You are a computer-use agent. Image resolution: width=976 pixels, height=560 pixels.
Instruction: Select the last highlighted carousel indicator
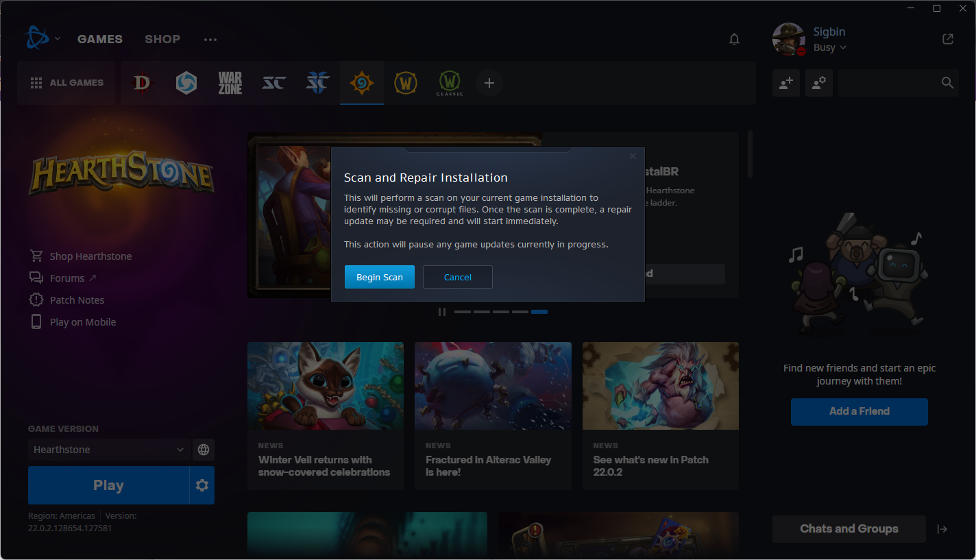[x=539, y=312]
